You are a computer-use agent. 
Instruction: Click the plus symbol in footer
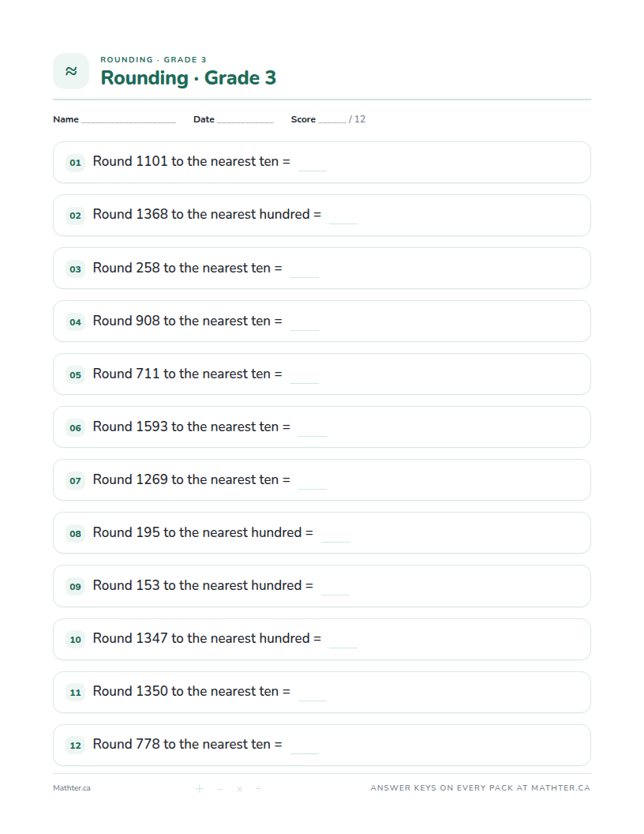pyautogui.click(x=199, y=789)
